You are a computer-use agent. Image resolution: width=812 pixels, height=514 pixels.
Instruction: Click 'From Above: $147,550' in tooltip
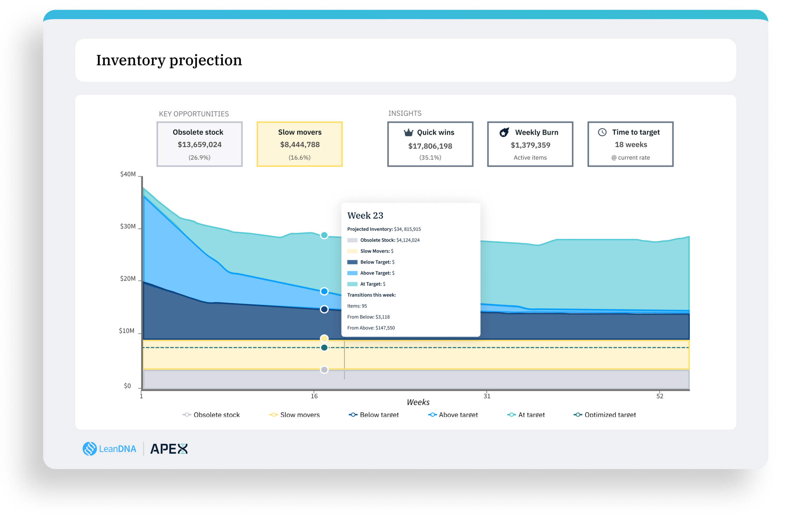pyautogui.click(x=371, y=328)
